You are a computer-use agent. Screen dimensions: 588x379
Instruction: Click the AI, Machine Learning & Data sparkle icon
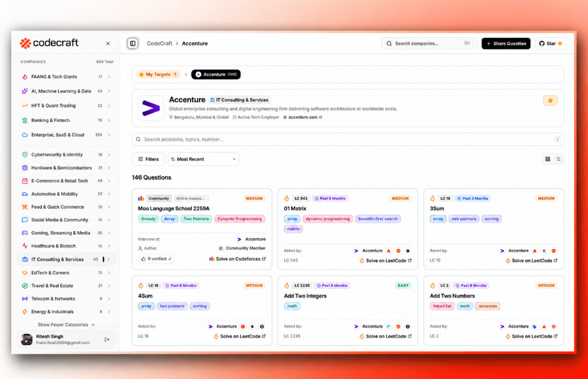tap(25, 91)
